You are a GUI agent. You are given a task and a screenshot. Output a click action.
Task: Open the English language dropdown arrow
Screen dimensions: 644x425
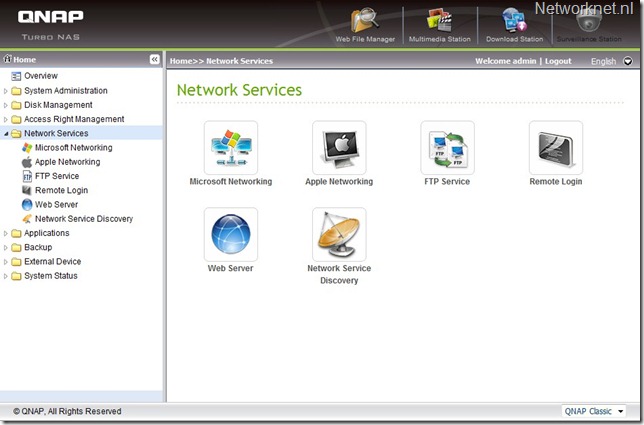pyautogui.click(x=628, y=61)
